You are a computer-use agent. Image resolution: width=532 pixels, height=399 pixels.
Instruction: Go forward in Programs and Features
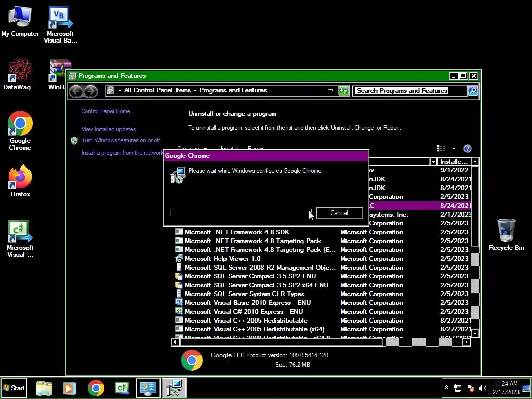click(x=90, y=91)
